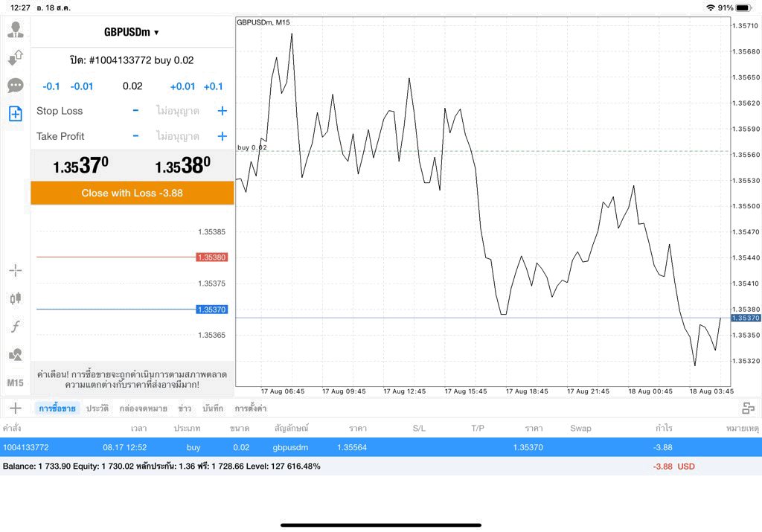
Task: Expand the GBPUSDm symbol dropdown
Action: (132, 32)
